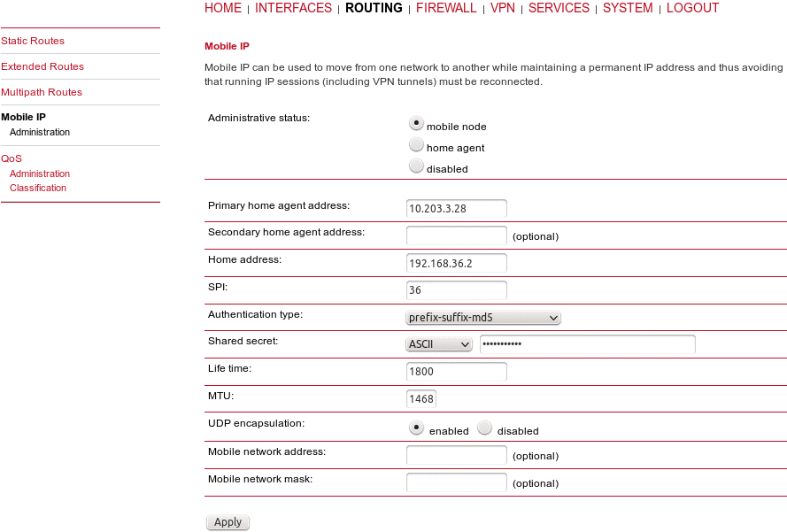The width and height of the screenshot is (787, 532).
Task: Click the Life time input field
Action: [x=456, y=372]
